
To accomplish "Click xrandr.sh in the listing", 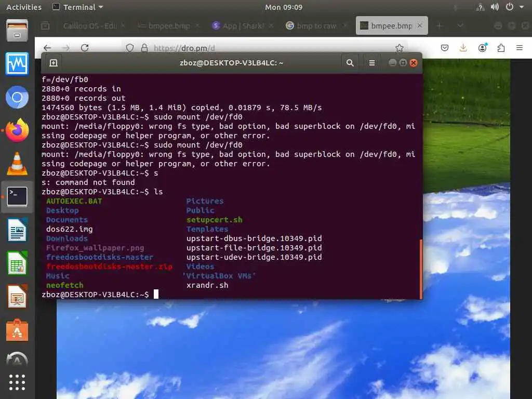I will [207, 285].
